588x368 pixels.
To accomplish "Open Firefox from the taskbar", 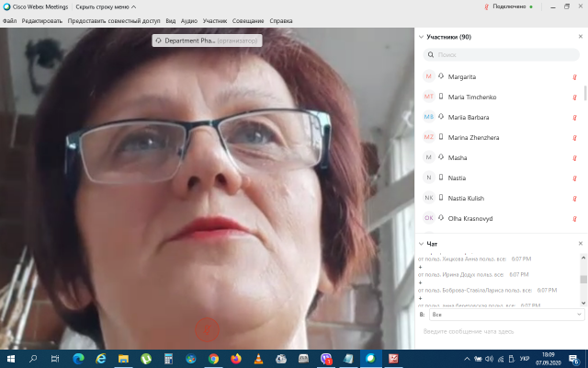I will pos(236,359).
